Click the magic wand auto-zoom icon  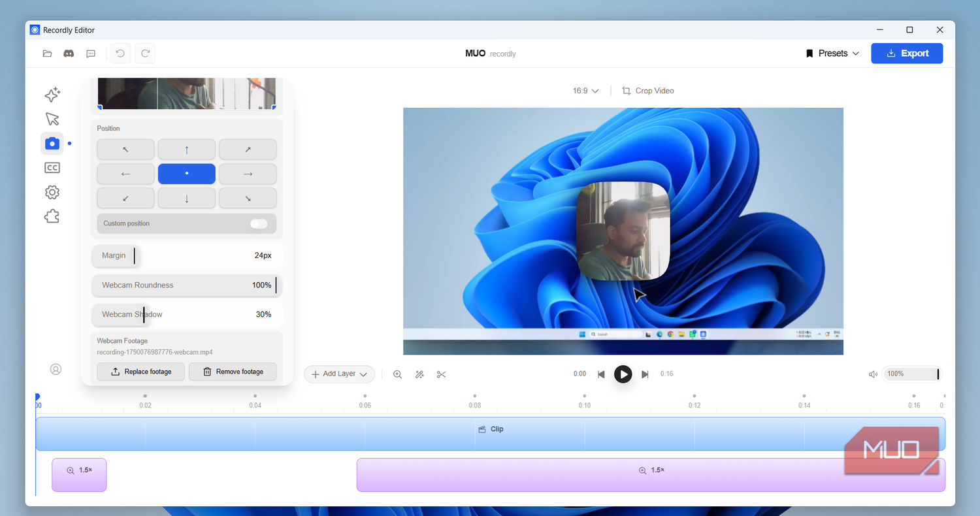click(x=419, y=374)
